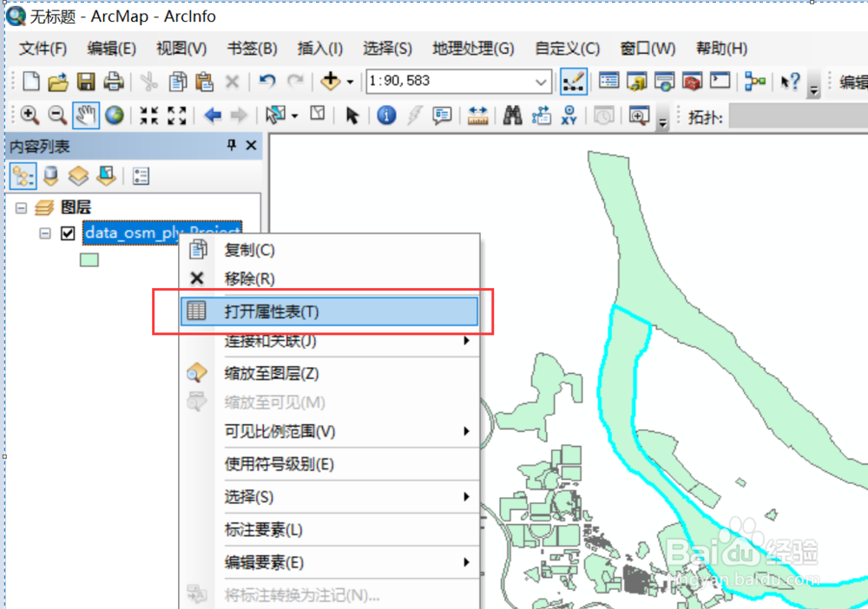Viewport: 868px width, 609px height.
Task: Select the Measure ruler tool
Action: 477,115
